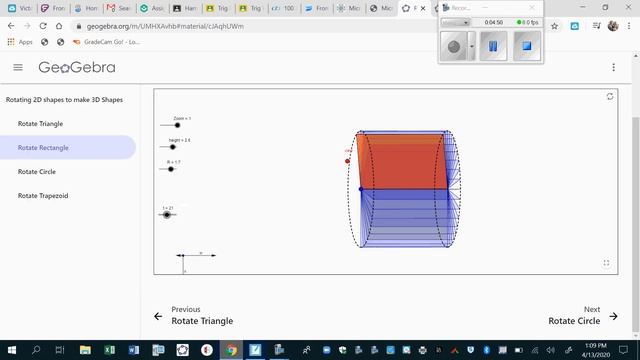Open Task View on the taskbar
Viewport: 640px width, 360px height.
pyautogui.click(x=60, y=350)
